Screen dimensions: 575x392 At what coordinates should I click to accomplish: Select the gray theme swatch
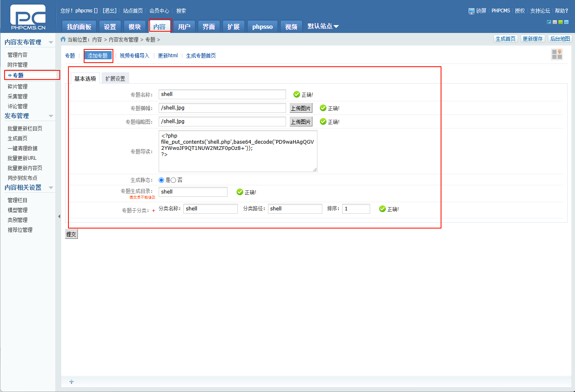[555, 22]
